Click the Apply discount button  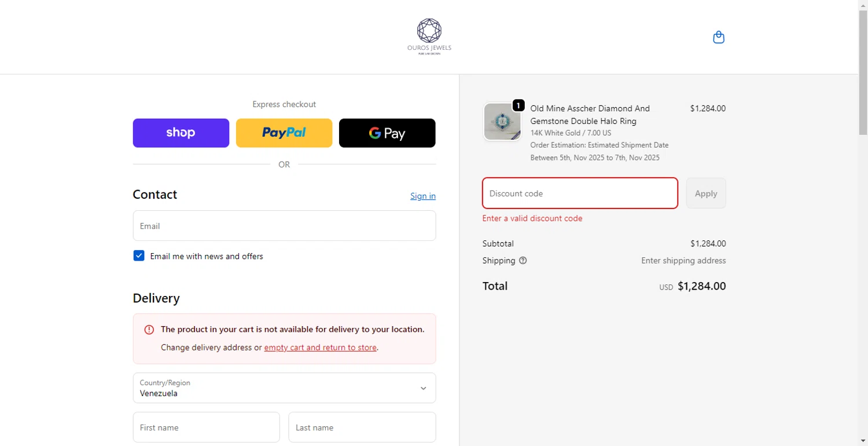[706, 193]
